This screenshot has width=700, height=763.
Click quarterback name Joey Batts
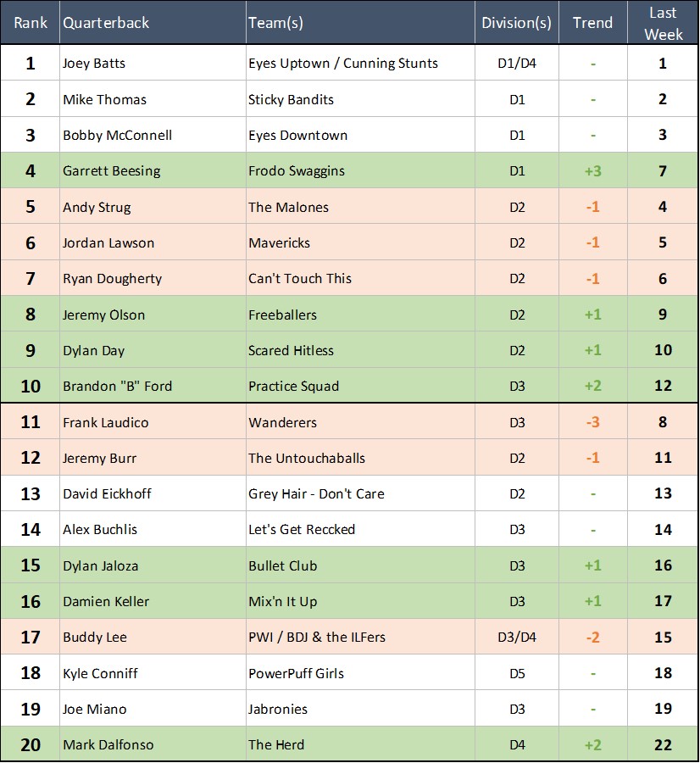[x=94, y=64]
